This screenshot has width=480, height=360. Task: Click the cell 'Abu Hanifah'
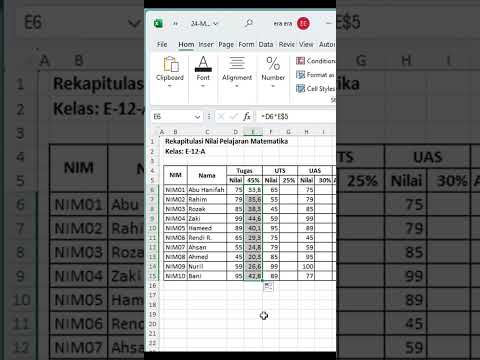coord(207,190)
